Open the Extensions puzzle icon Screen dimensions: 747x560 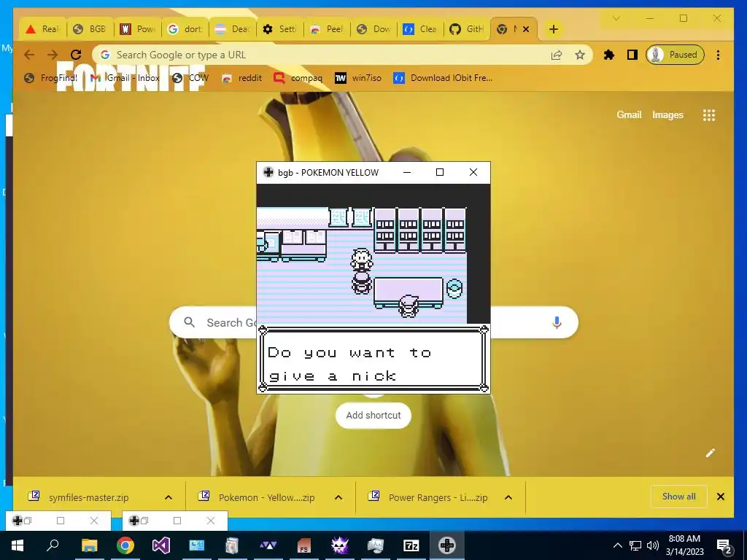(609, 55)
